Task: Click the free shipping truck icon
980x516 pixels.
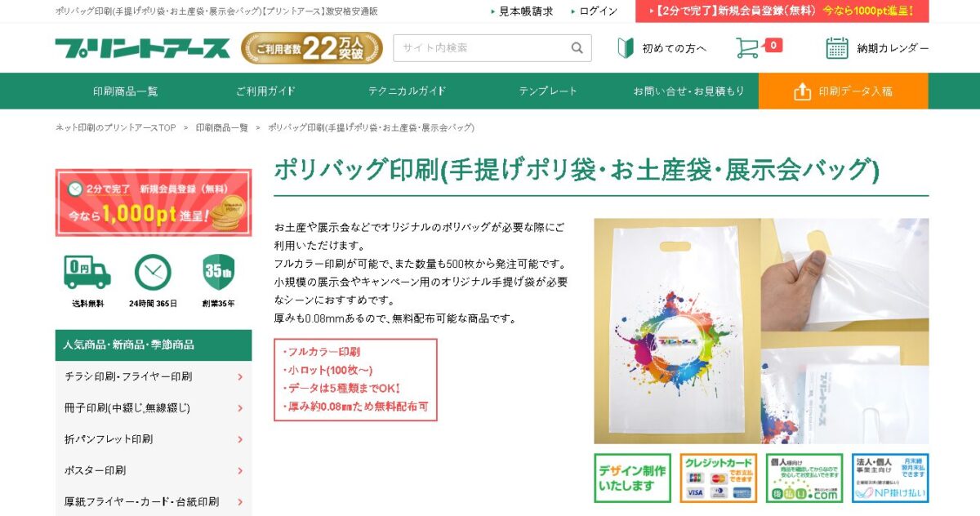Action: pyautogui.click(x=87, y=273)
